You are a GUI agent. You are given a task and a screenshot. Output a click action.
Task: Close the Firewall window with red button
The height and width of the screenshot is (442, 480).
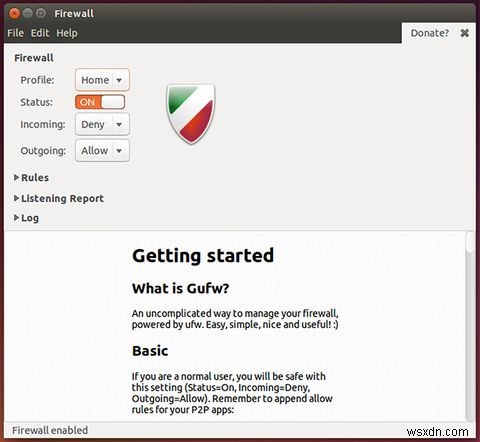click(x=14, y=13)
